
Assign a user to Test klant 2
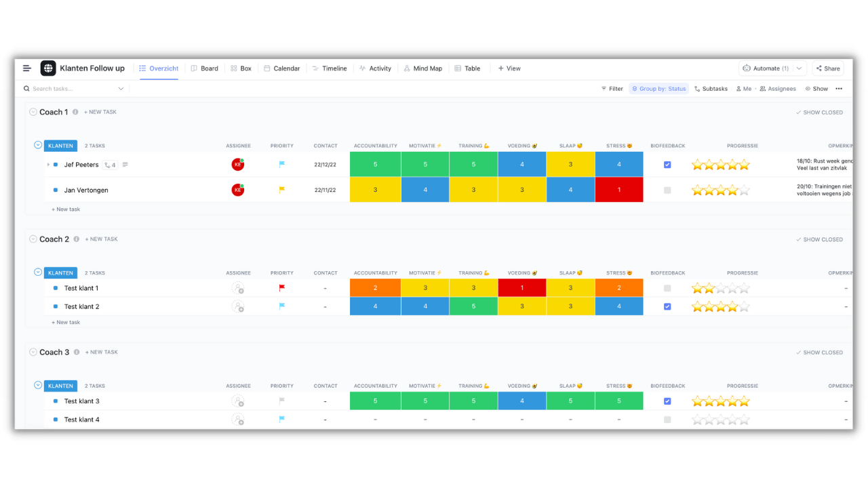pyautogui.click(x=238, y=306)
